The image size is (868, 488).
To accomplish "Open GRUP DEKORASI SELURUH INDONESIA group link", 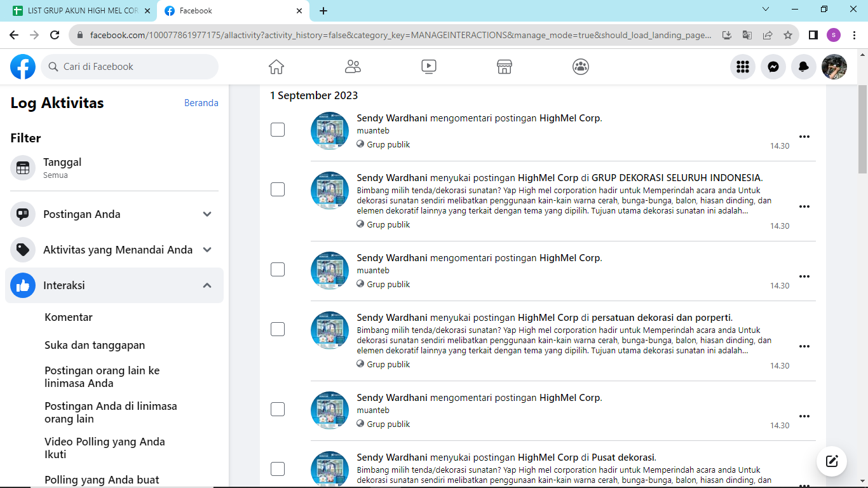I will pyautogui.click(x=676, y=177).
